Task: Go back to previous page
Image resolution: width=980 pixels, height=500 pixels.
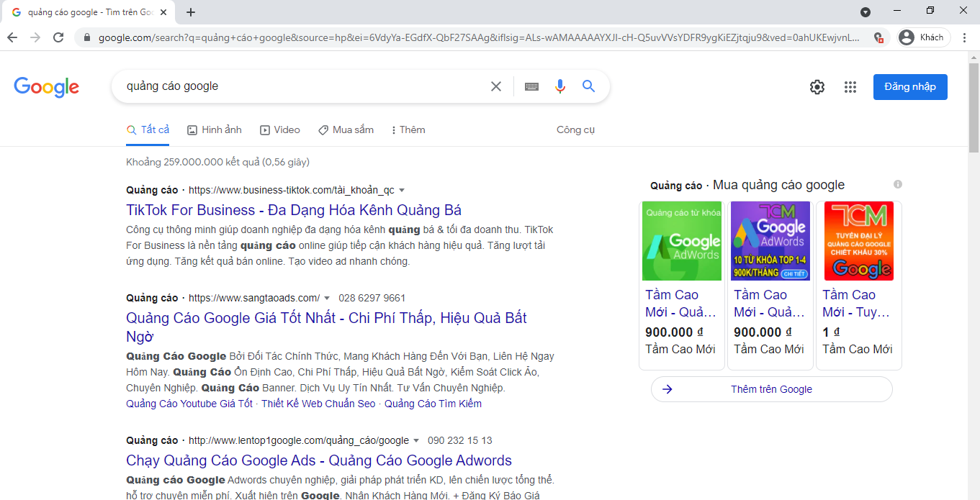Action: [12, 37]
